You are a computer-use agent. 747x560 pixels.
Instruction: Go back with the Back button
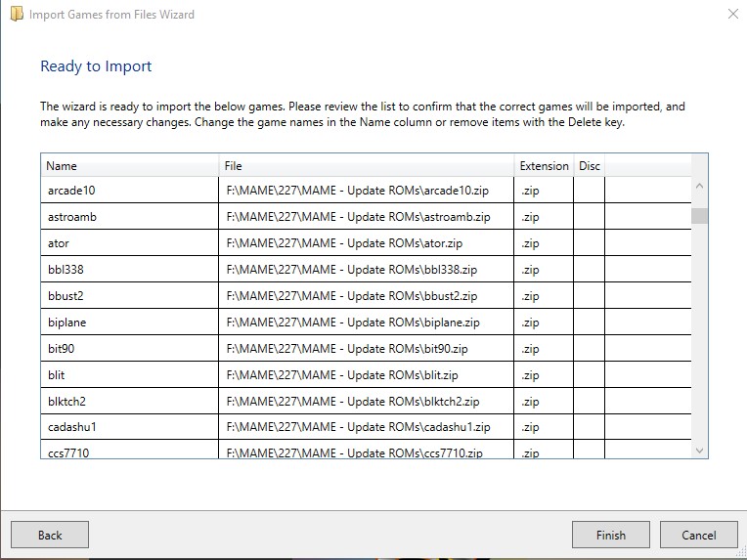pos(50,535)
